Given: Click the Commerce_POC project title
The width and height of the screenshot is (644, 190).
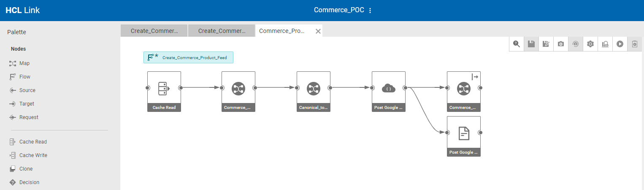Looking at the screenshot, I should pyautogui.click(x=339, y=10).
